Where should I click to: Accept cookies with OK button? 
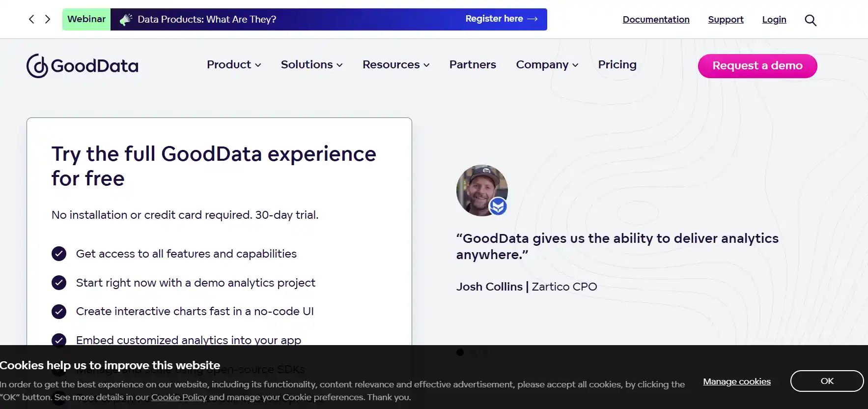point(827,381)
